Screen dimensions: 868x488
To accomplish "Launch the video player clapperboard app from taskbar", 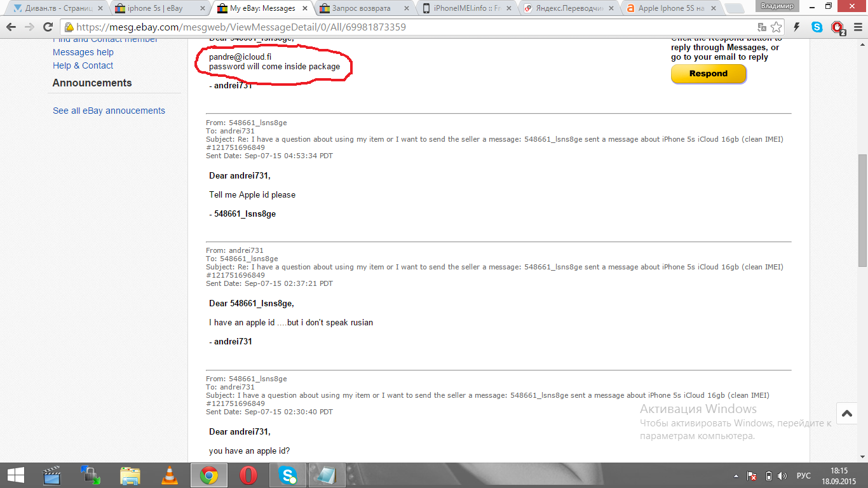I will pos(51,475).
